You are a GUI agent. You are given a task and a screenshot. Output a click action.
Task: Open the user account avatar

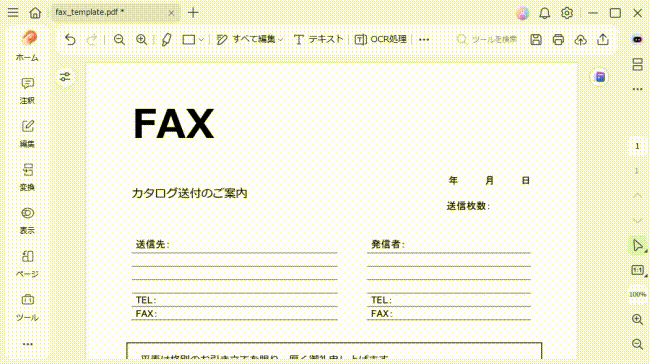coord(522,13)
